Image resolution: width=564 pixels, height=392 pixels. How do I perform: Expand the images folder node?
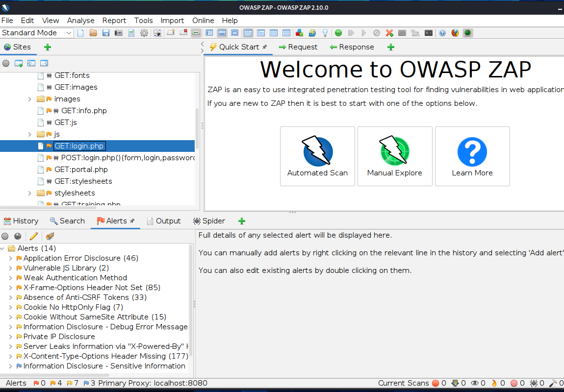coord(30,99)
